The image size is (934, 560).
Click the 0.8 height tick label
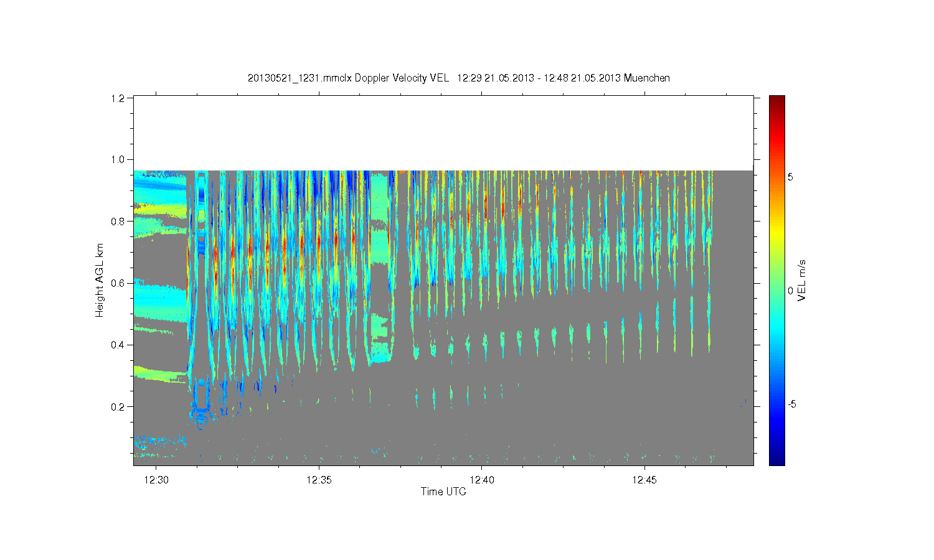[x=118, y=222]
